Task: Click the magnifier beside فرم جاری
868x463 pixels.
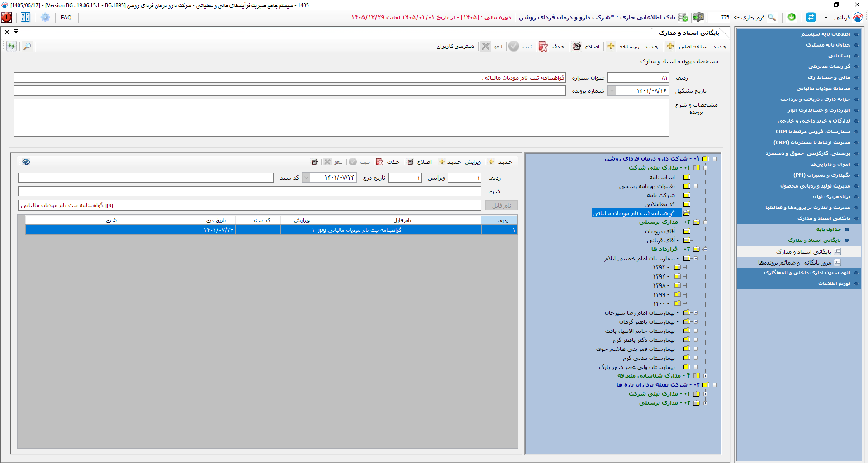Action: pos(772,17)
